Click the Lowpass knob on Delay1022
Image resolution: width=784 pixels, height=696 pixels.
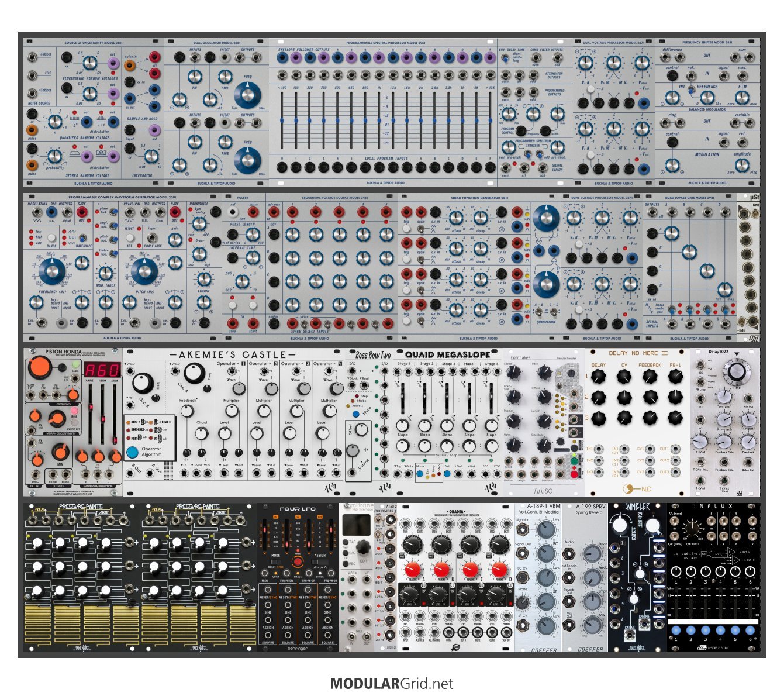click(x=749, y=419)
